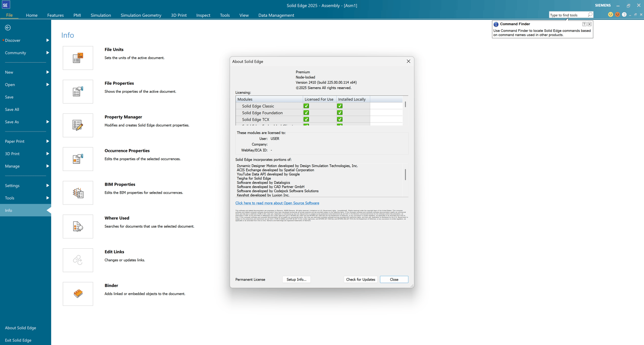Click the Close button in About dialog
Screen dimensions: 644x345
tap(394, 279)
